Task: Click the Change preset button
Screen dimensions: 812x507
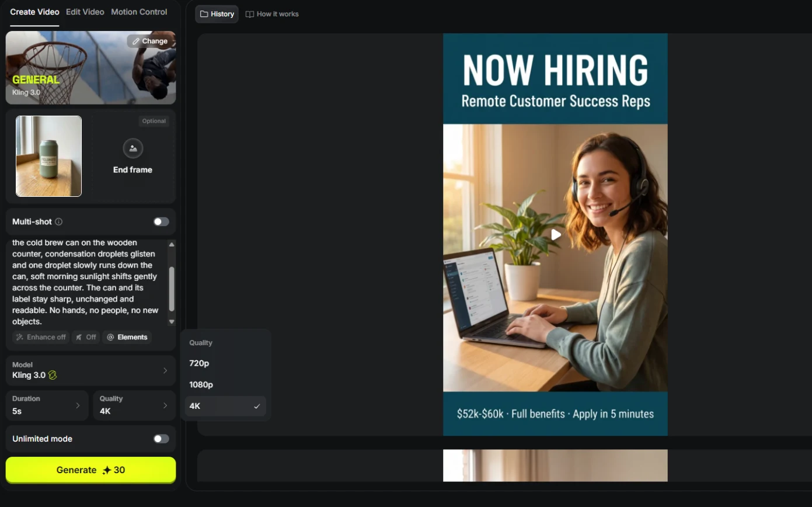Action: tap(150, 41)
